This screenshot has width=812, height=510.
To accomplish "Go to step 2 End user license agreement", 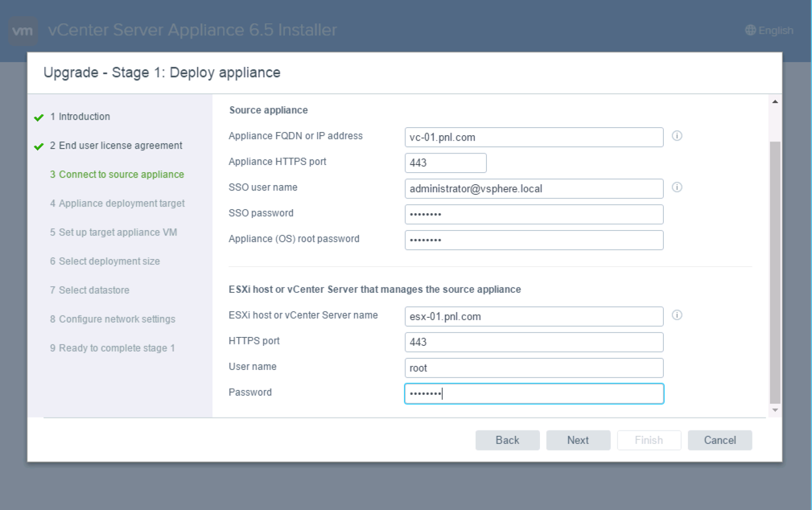I will 116,146.
